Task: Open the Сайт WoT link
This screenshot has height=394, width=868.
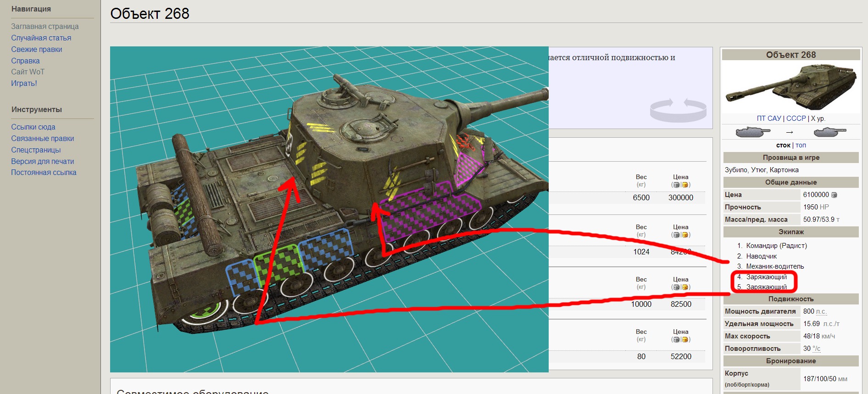Action: (28, 72)
